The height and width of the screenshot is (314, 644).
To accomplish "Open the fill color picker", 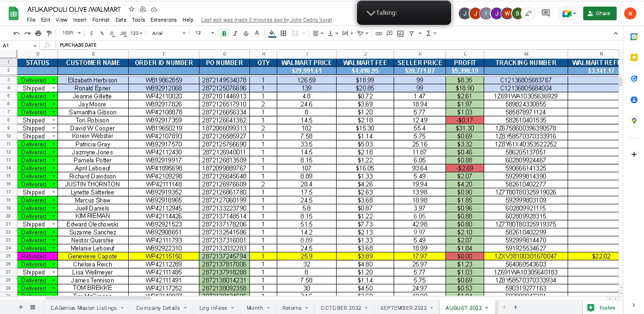I will point(272,33).
